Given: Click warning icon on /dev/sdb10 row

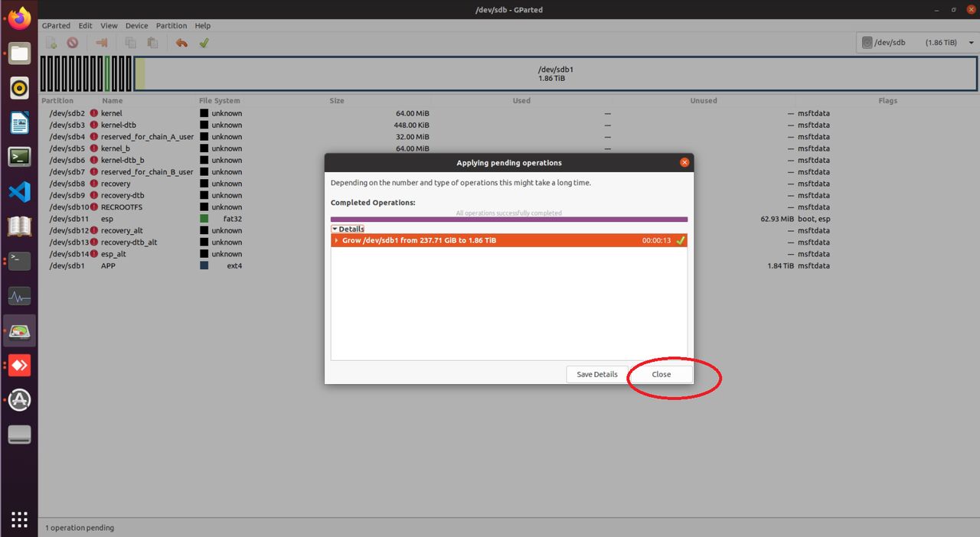Looking at the screenshot, I should pos(94,207).
